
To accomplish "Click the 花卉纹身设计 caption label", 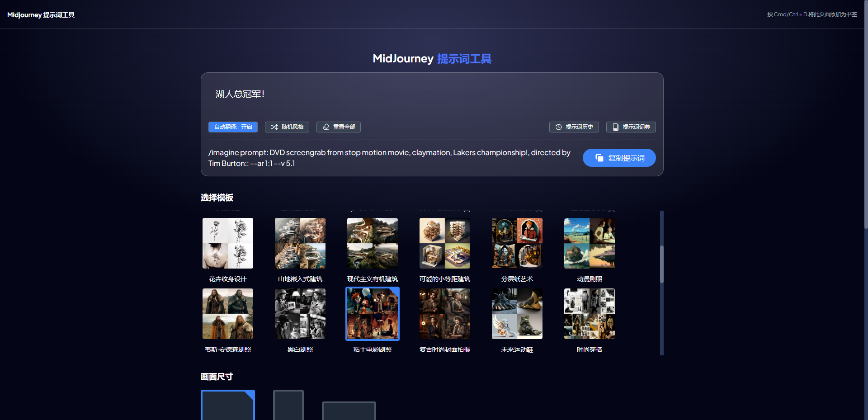I will (228, 279).
